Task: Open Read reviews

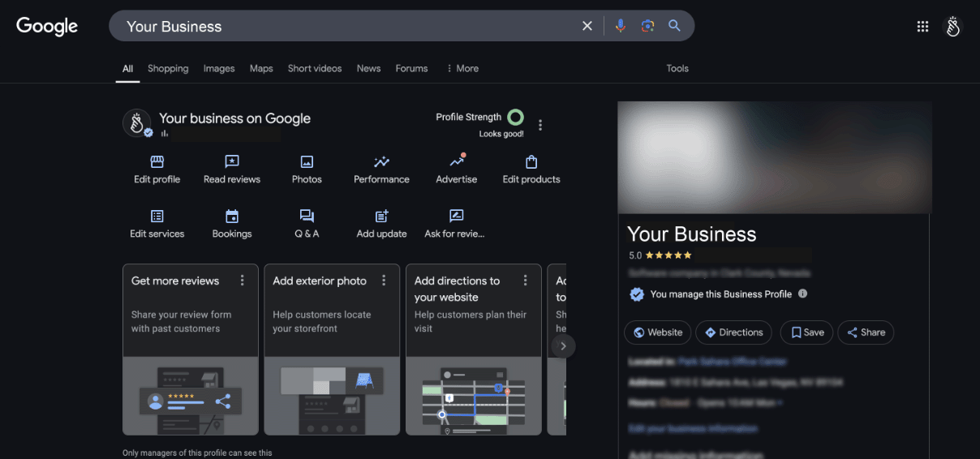Action: pos(232,169)
